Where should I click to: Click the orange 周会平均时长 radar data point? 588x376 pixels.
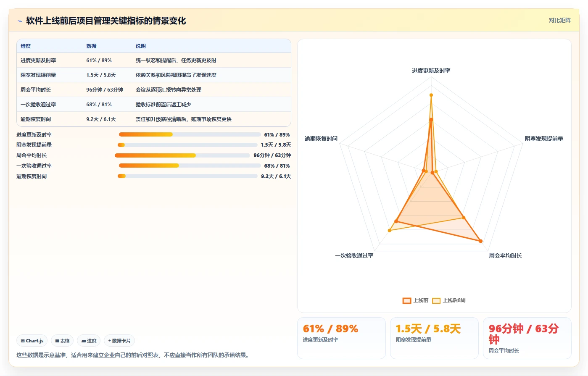pos(480,241)
